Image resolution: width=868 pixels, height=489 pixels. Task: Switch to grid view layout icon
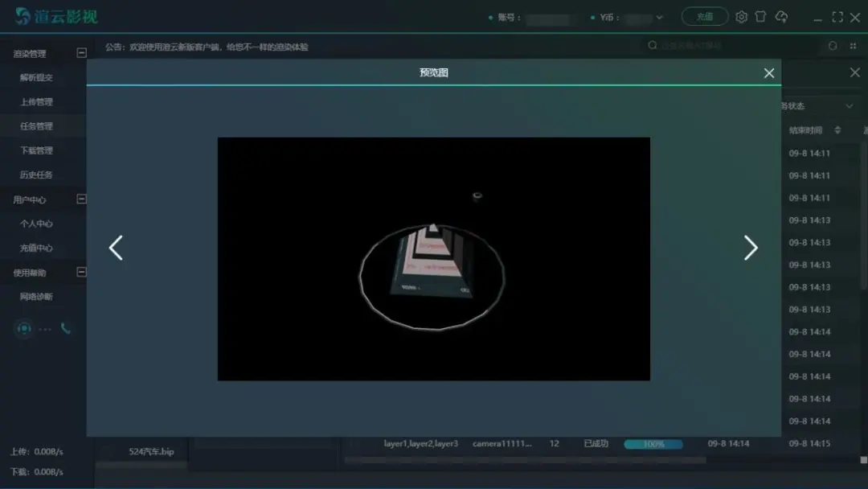click(x=853, y=47)
